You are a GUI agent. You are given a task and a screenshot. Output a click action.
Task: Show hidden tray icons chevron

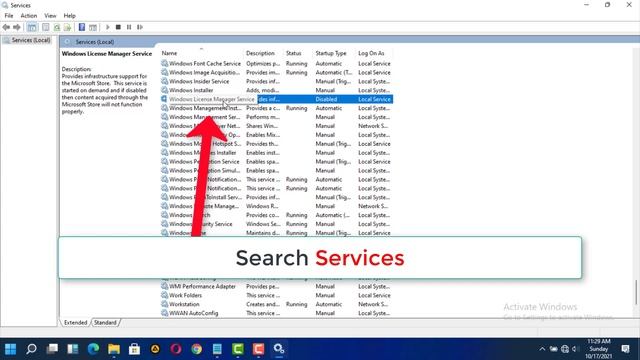click(x=542, y=349)
